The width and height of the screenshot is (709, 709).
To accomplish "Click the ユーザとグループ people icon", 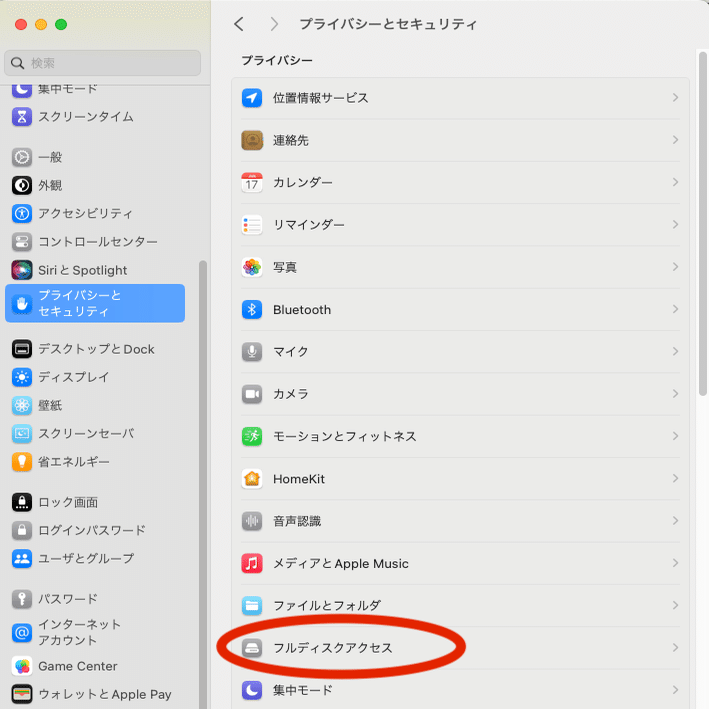I will tap(22, 558).
